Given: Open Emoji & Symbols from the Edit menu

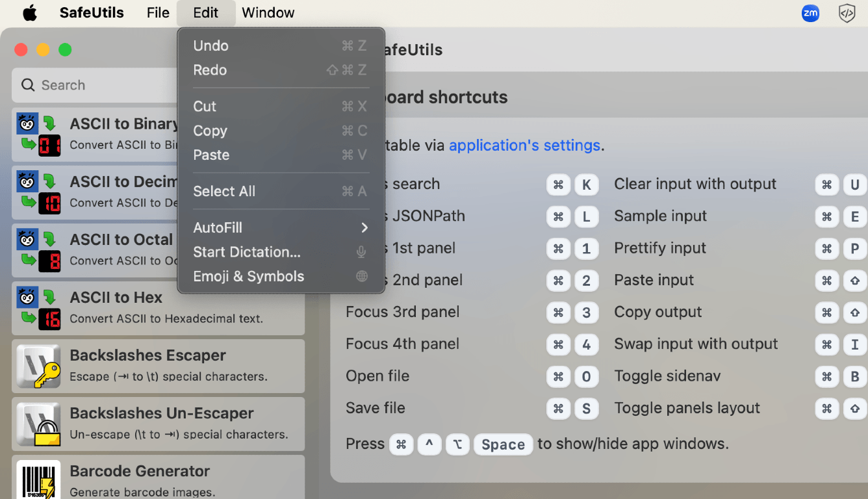Looking at the screenshot, I should [281, 276].
